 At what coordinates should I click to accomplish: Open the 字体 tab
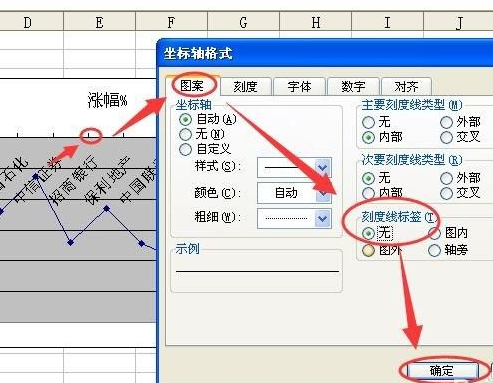pos(299,87)
